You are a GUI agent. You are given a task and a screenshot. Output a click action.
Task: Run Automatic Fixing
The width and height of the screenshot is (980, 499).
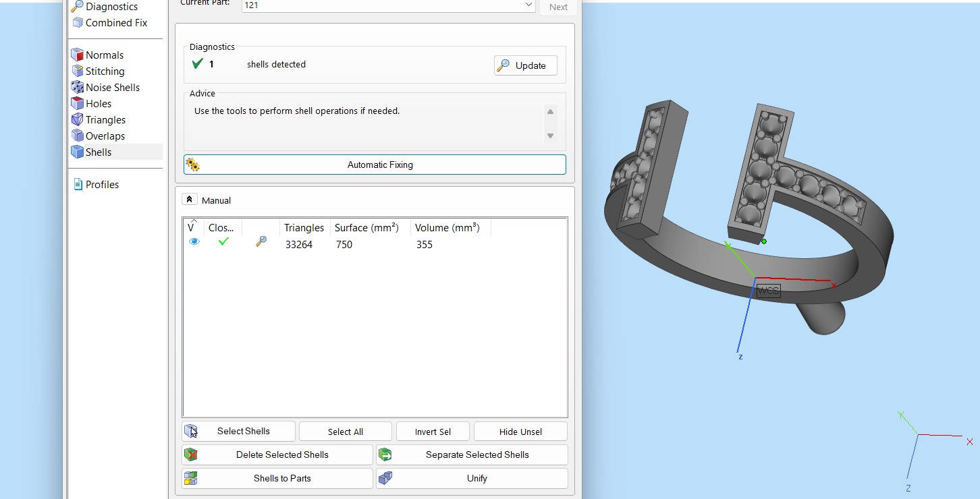(x=375, y=165)
